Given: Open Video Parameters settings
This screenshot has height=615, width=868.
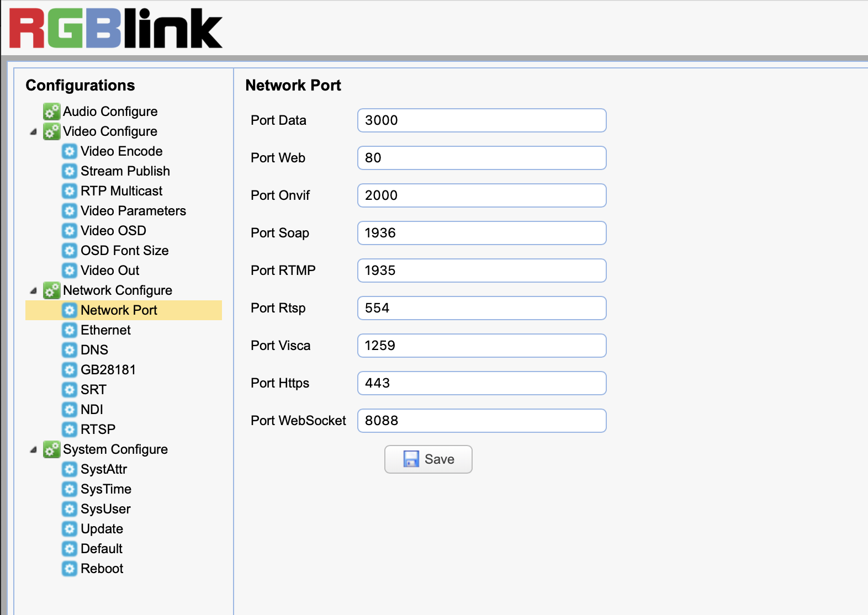Looking at the screenshot, I should tap(133, 211).
